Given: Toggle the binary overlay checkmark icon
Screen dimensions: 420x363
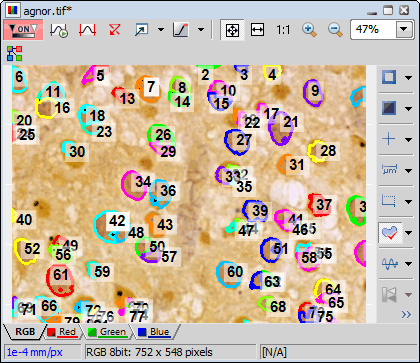Looking at the screenshot, I should click(x=389, y=232).
